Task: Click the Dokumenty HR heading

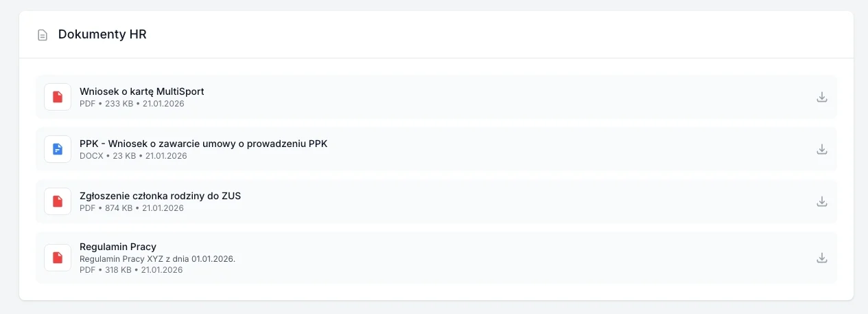Action: [x=102, y=34]
